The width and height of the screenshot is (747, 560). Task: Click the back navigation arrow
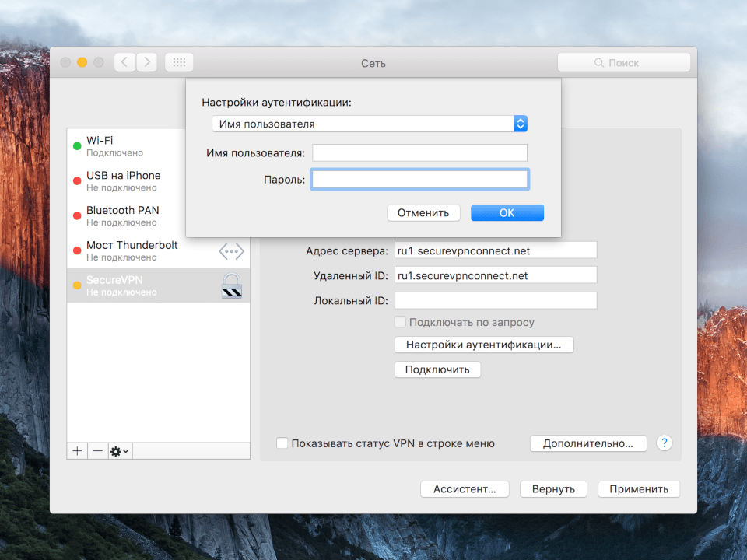[x=124, y=62]
